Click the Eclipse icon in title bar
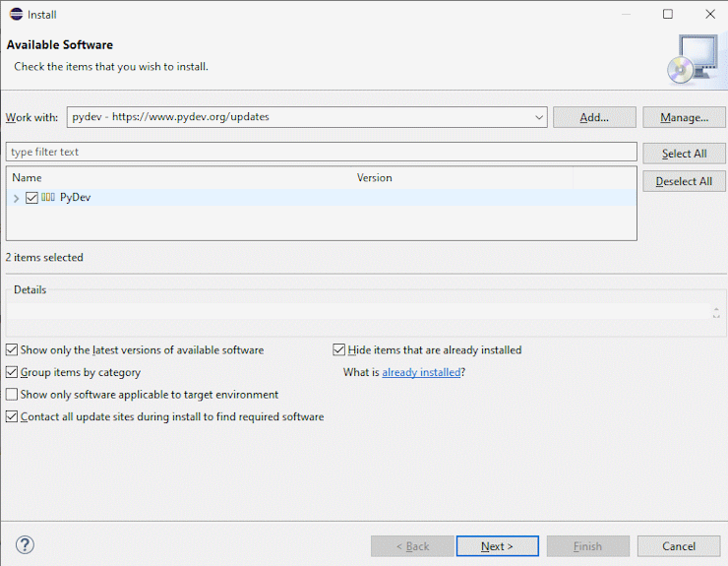728x566 pixels. [17, 14]
